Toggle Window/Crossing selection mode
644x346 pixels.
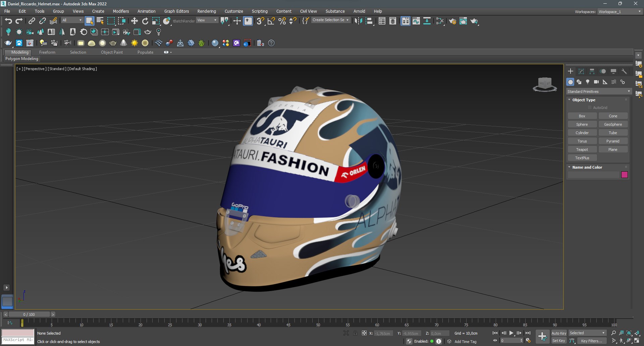click(x=121, y=21)
